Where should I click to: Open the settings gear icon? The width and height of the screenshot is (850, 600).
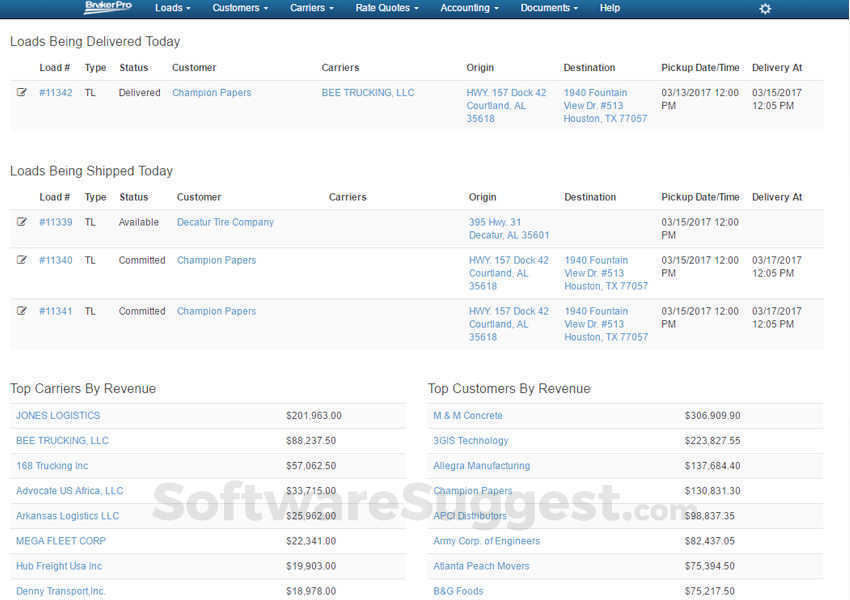[765, 9]
